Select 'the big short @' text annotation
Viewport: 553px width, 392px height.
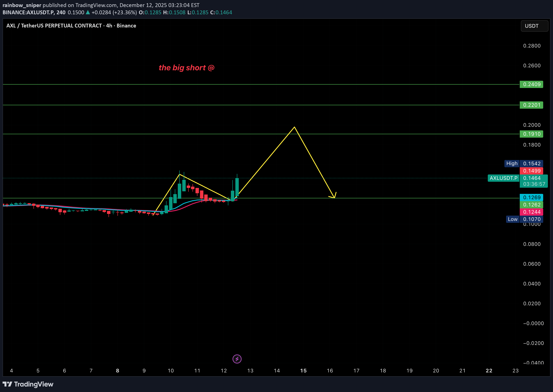point(186,68)
